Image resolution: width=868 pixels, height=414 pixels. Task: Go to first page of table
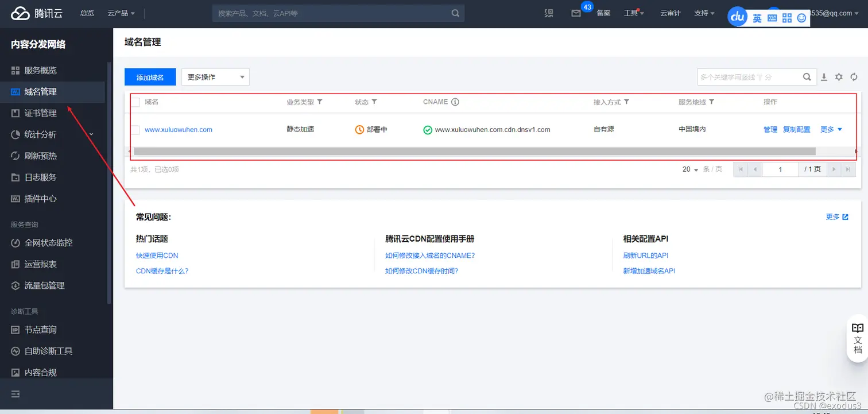(x=741, y=169)
